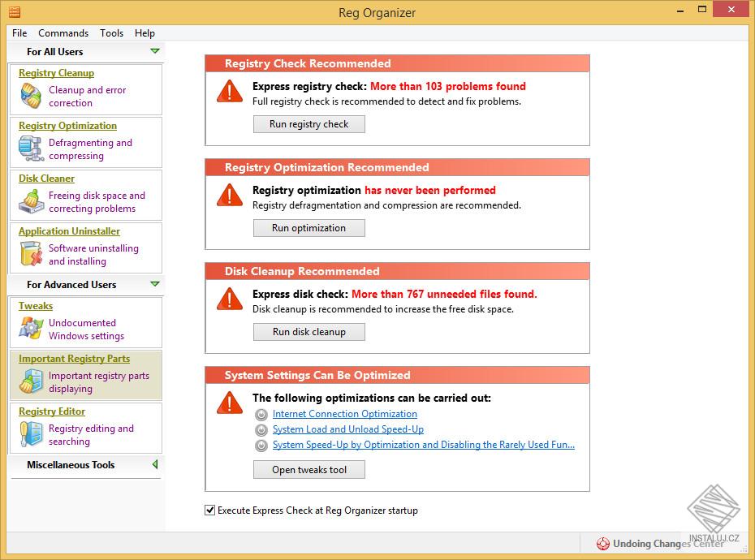
Task: Click the Undoing Changes Center lifebuoy icon
Action: point(603,544)
